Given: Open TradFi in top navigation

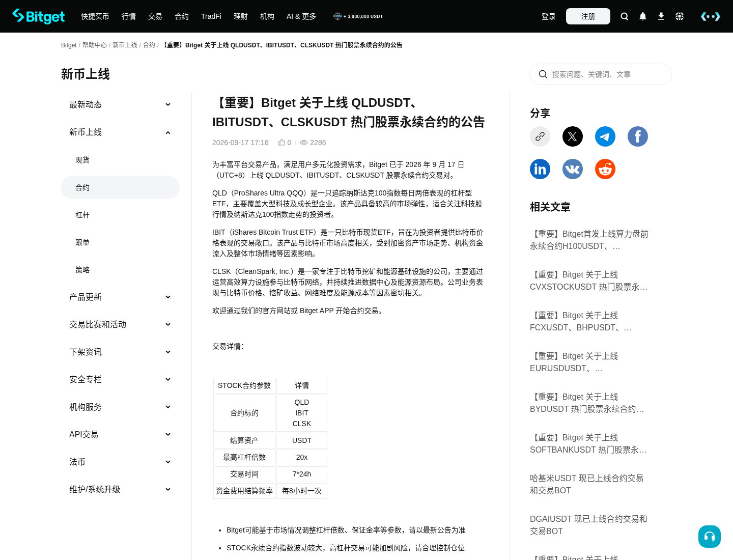Looking at the screenshot, I should coord(211,16).
